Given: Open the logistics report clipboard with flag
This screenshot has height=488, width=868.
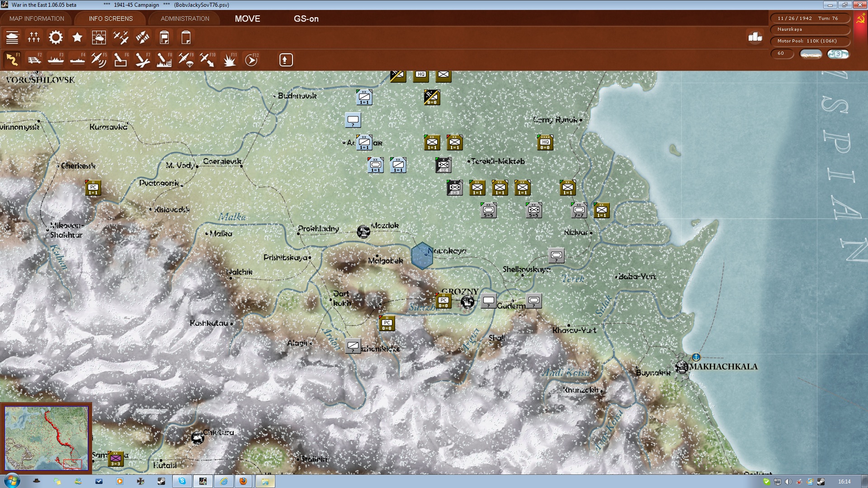Looking at the screenshot, I should point(164,38).
